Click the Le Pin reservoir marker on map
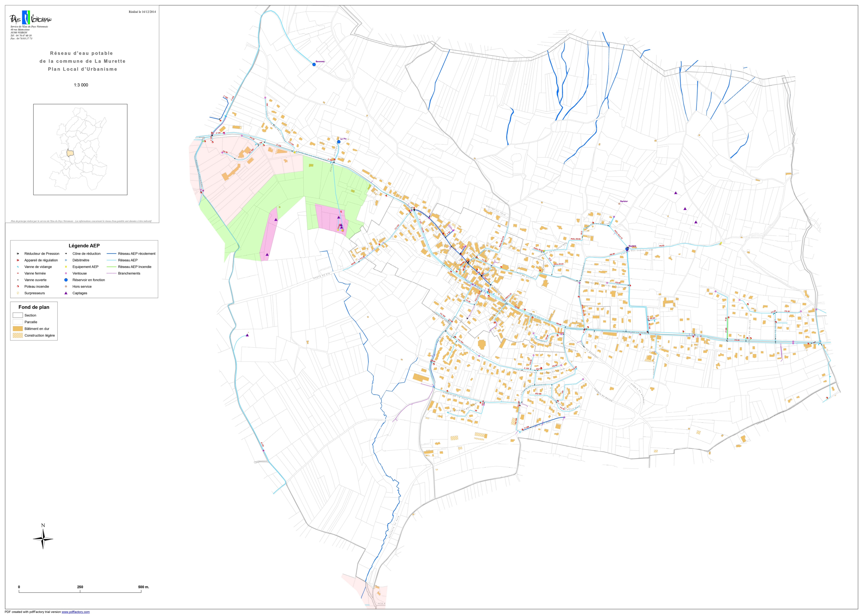Screen dimensions: 866x616 click(338, 142)
